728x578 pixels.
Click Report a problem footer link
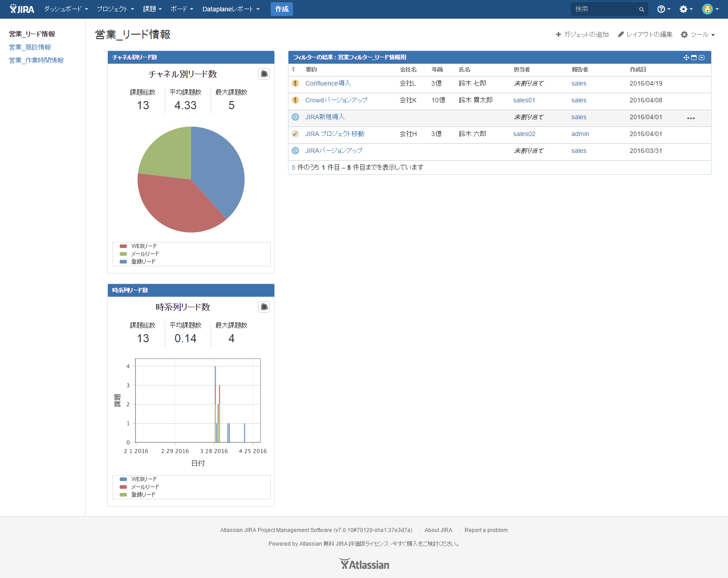(486, 530)
